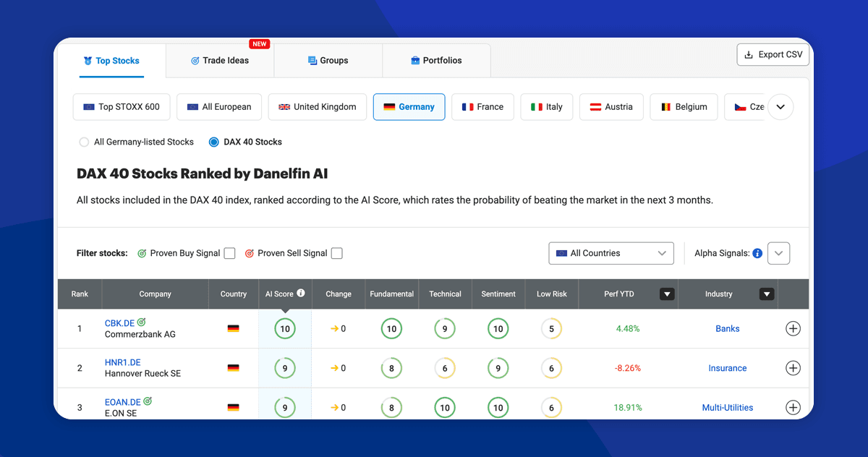Screen dimensions: 868x457
Task: Click the 4.48% Perf YTD value
Action: [628, 329]
